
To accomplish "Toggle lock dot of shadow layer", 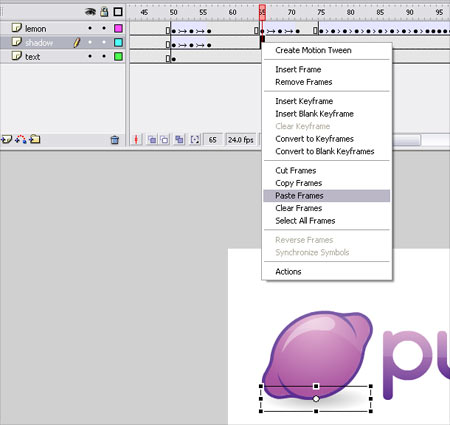I will point(104,42).
